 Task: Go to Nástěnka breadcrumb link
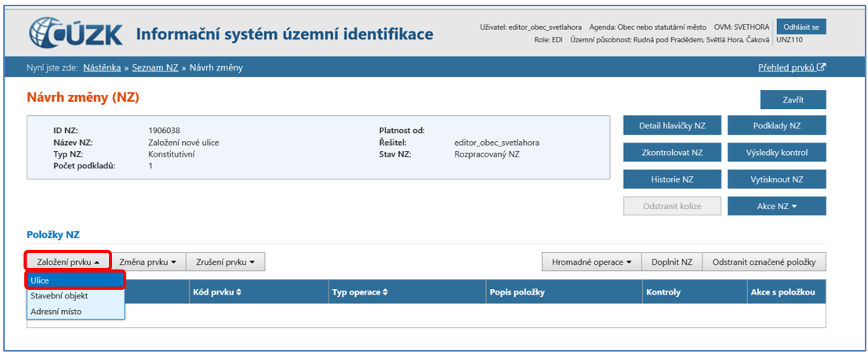(x=102, y=67)
